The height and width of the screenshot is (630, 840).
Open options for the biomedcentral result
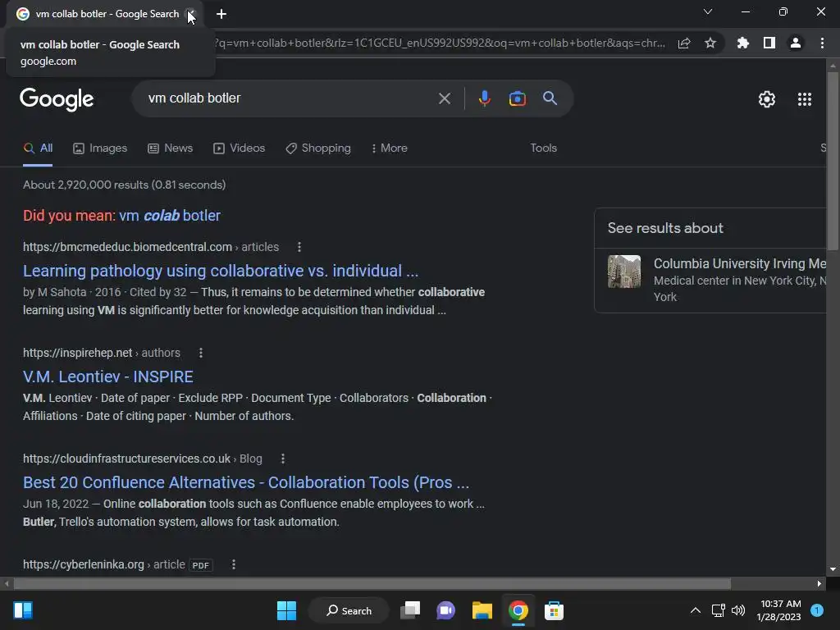point(299,247)
